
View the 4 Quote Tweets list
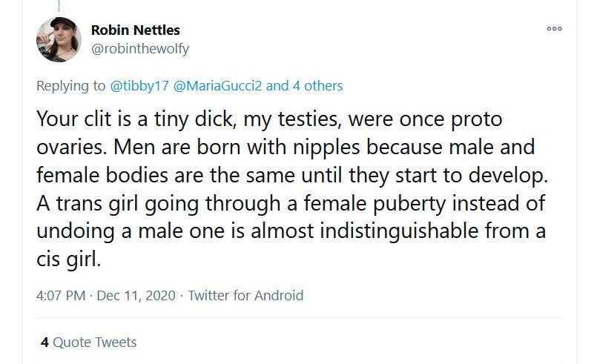(x=89, y=343)
